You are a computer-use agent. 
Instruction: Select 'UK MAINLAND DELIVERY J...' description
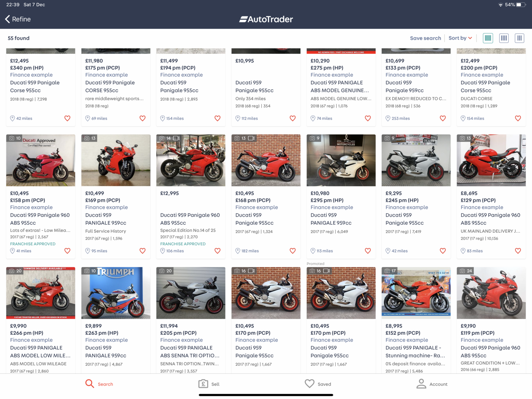click(490, 231)
